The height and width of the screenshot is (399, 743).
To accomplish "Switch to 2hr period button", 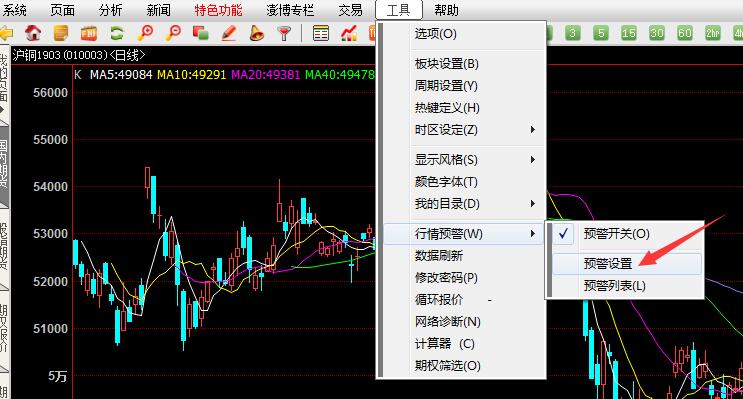I will tap(713, 33).
